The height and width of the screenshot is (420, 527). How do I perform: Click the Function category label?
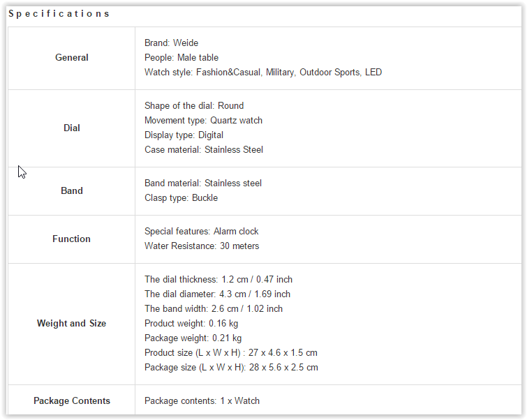click(x=72, y=239)
